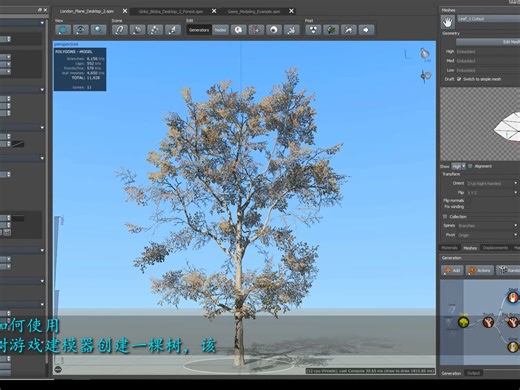This screenshot has width=520, height=390.
Task: Select the Knot generator node
Action: click(x=513, y=347)
